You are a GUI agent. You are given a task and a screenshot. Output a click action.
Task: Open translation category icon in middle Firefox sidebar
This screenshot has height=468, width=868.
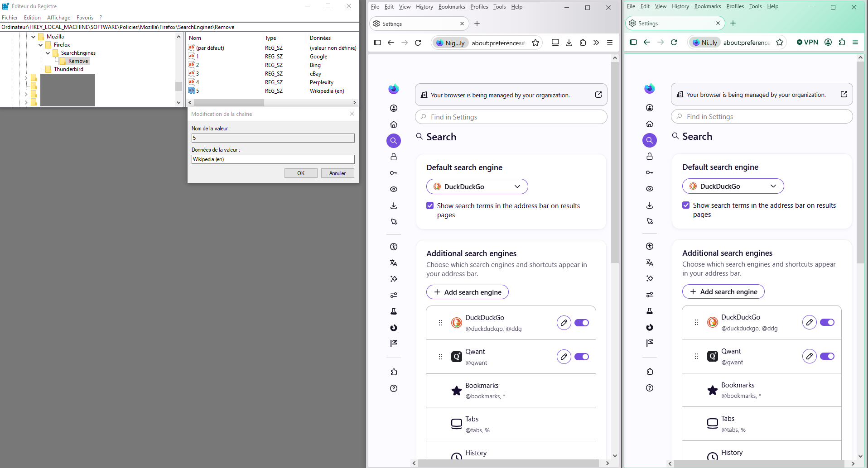click(394, 263)
